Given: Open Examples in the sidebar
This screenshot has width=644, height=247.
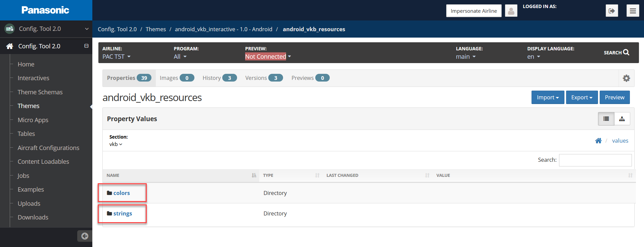Looking at the screenshot, I should click(x=31, y=189).
